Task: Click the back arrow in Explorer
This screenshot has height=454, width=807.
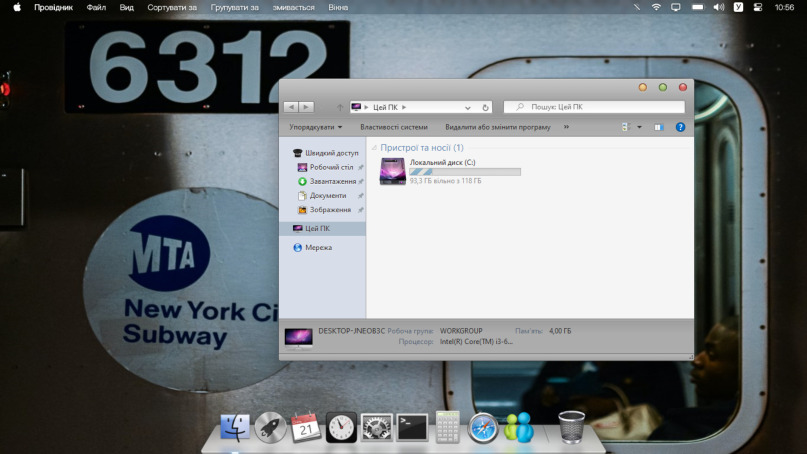Action: 291,107
